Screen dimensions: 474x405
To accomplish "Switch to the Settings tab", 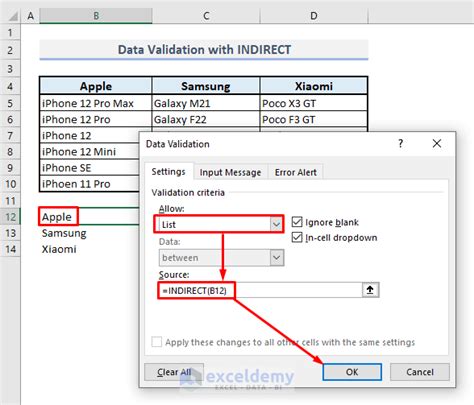I will point(168,172).
